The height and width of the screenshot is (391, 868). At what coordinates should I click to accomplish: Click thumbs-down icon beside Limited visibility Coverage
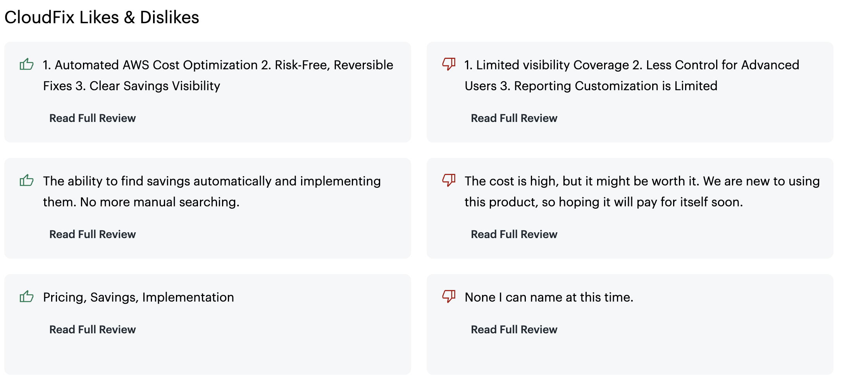pyautogui.click(x=449, y=64)
